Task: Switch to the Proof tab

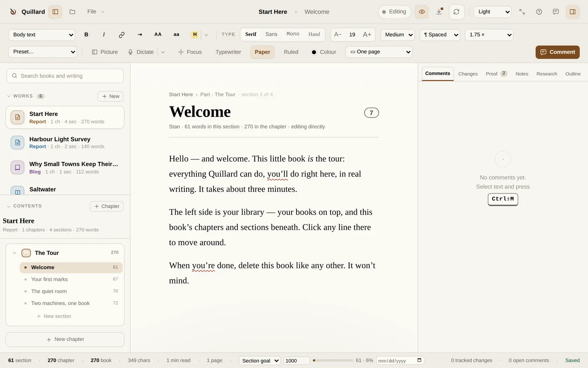Action: click(496, 74)
